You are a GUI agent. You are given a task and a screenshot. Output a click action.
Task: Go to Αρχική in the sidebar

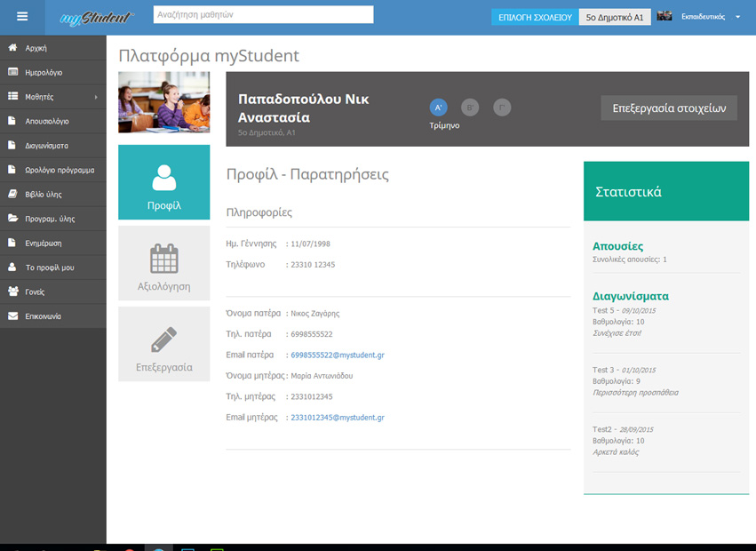point(53,48)
